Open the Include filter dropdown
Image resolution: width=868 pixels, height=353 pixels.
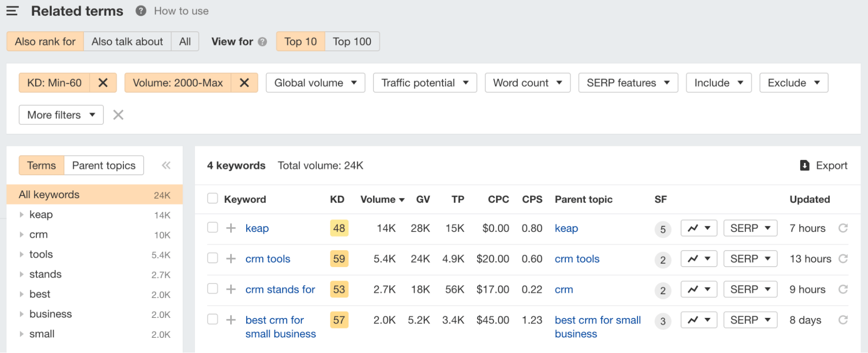719,82
